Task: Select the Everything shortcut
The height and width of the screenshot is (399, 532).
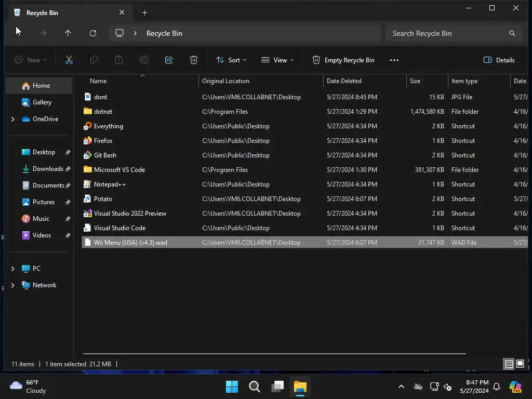Action: click(304, 126)
